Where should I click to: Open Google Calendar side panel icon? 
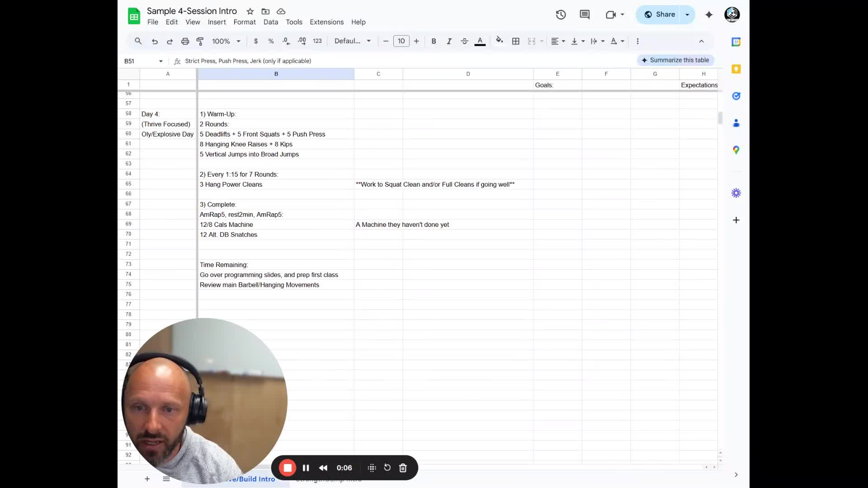pos(736,42)
